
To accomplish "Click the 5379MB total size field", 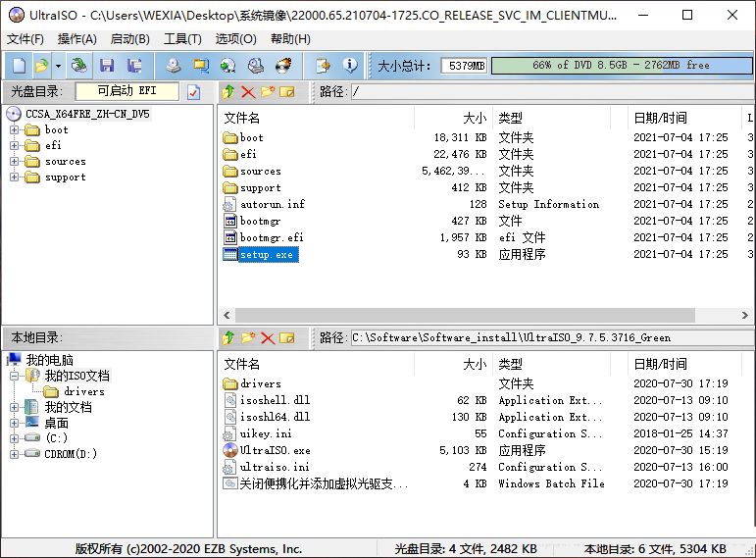I will pos(463,66).
